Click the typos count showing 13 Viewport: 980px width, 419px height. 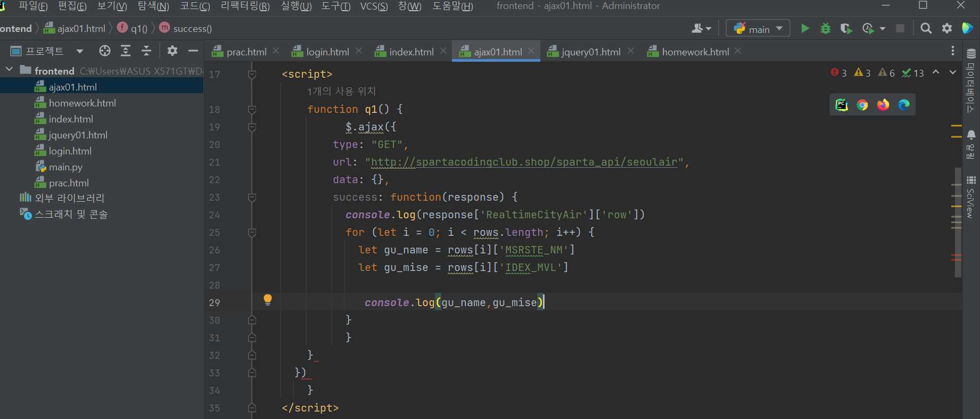(913, 72)
